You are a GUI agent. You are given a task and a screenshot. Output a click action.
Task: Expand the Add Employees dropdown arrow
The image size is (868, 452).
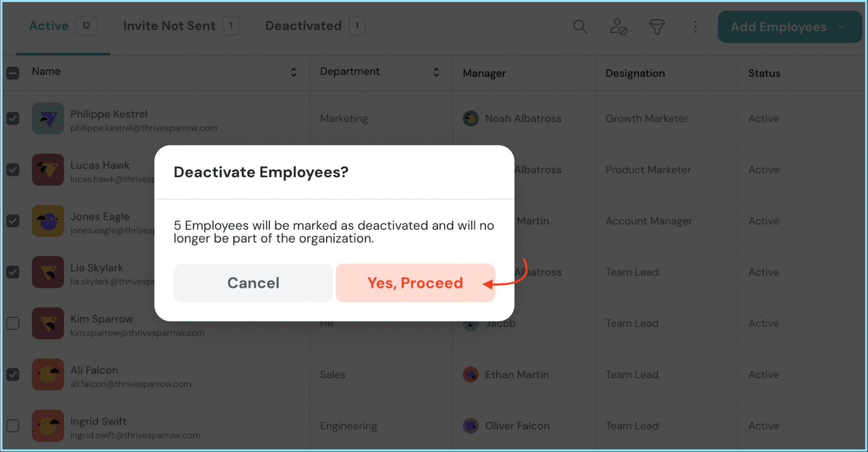coord(841,27)
